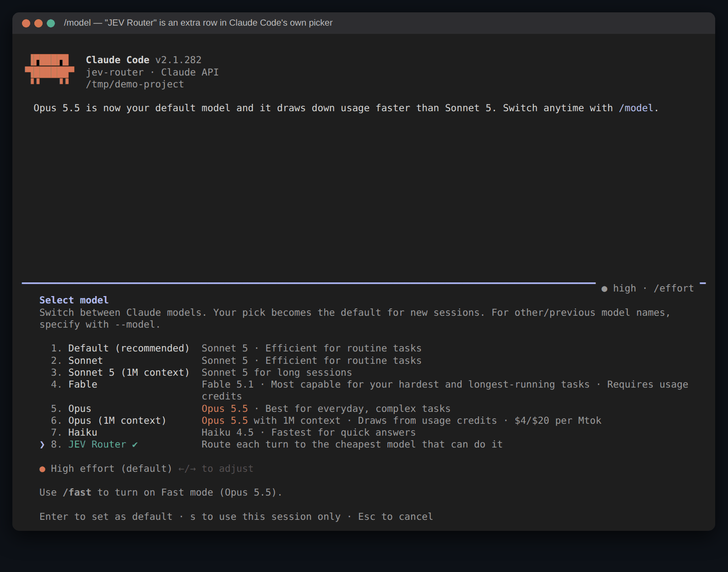
Task: Click the gray dot before "high" status
Action: point(604,289)
